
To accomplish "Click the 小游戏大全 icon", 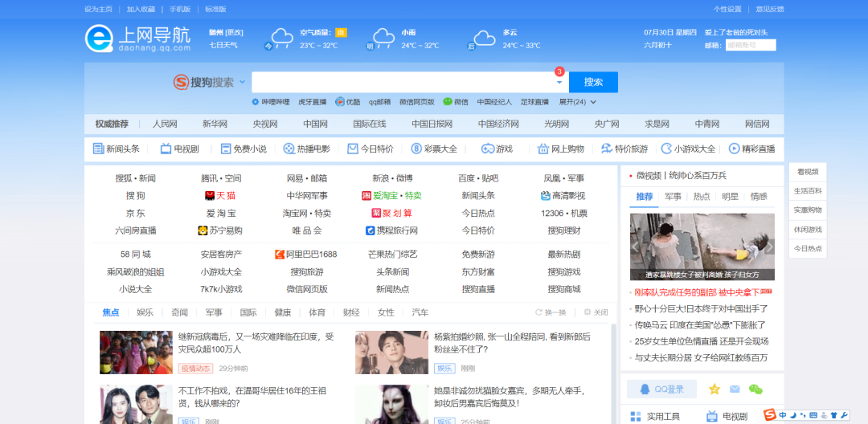I will coord(666,149).
